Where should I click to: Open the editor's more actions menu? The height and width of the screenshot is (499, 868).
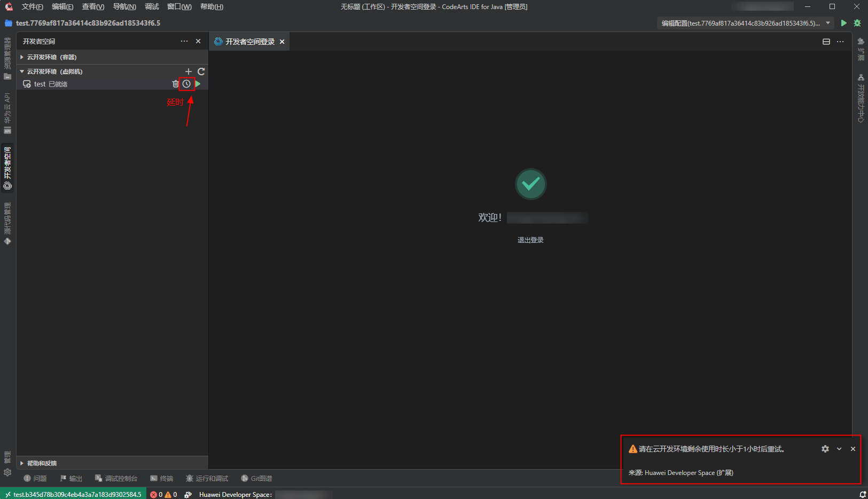coord(840,42)
